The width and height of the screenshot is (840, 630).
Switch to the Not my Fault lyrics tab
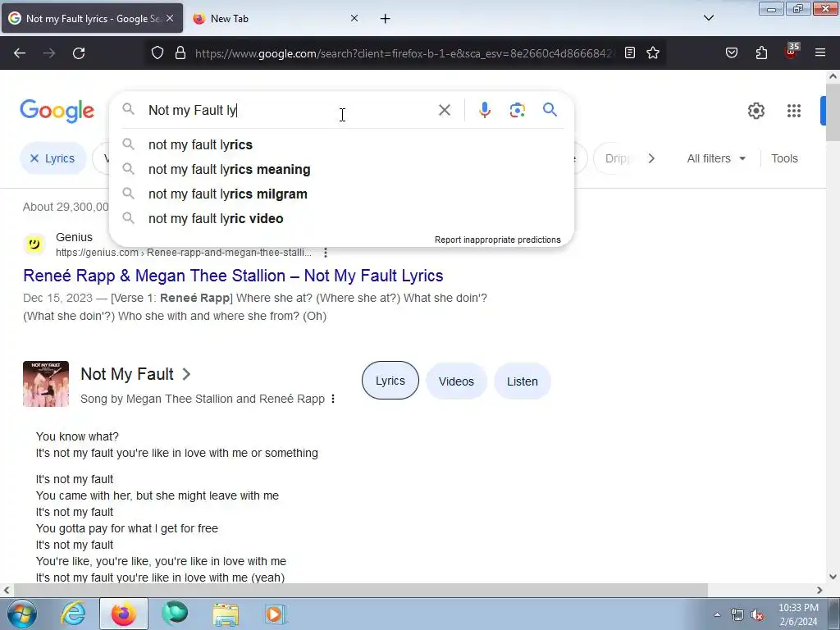pos(92,18)
